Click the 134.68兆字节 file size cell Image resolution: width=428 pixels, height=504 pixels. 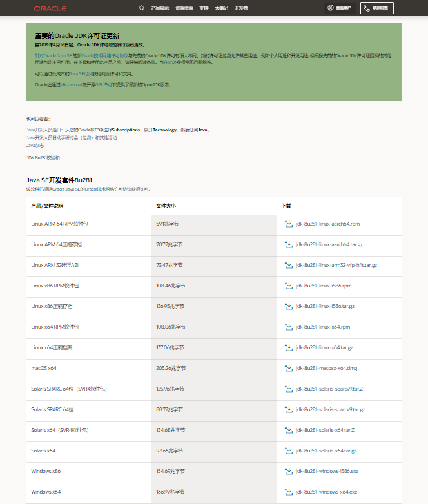pyautogui.click(x=214, y=431)
